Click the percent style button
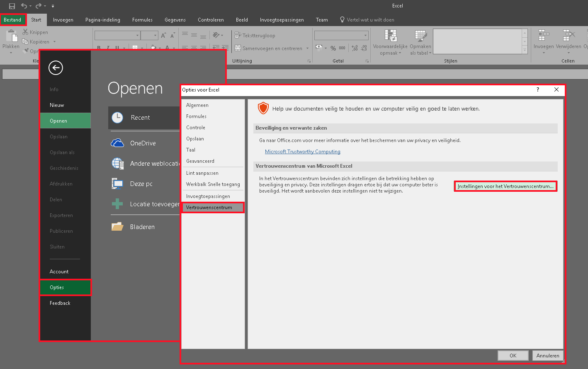The image size is (588, 369). [x=333, y=48]
